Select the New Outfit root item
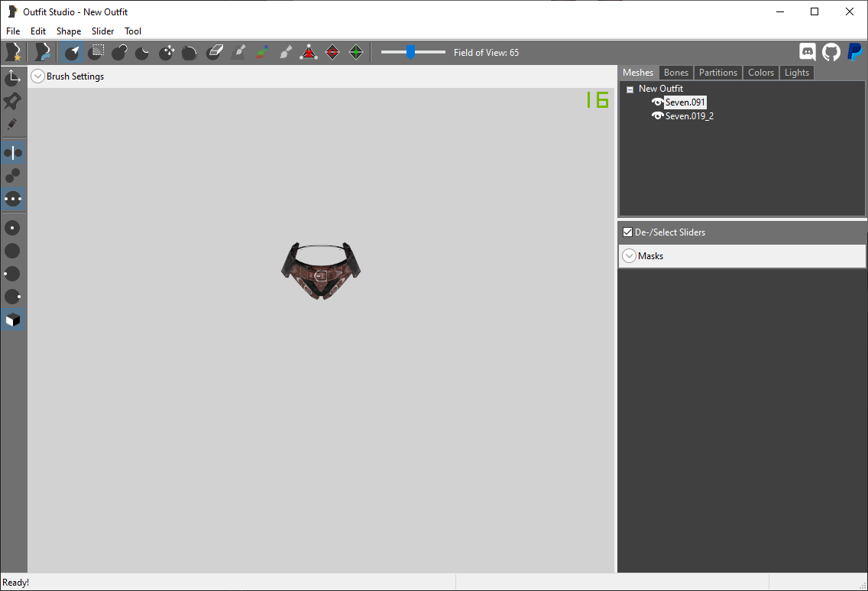The image size is (868, 591). click(661, 89)
